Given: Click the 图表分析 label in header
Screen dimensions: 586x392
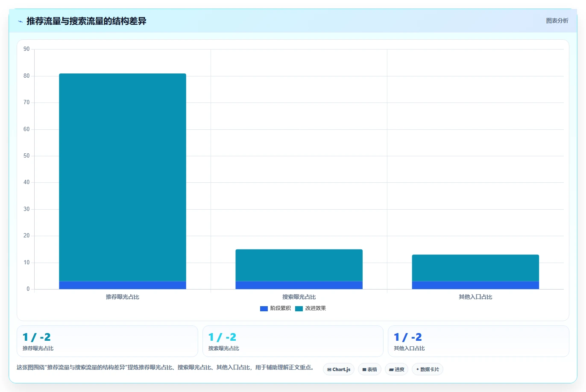Looking at the screenshot, I should coord(557,20).
